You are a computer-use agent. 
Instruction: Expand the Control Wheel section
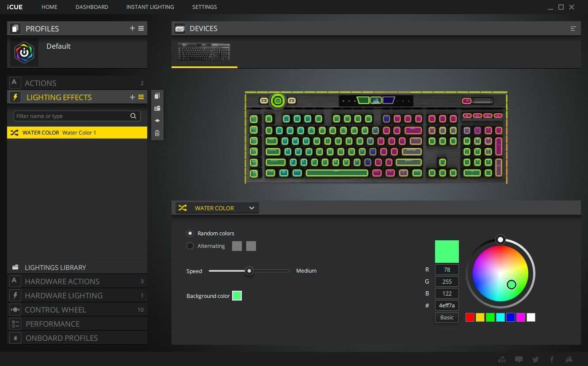point(55,310)
